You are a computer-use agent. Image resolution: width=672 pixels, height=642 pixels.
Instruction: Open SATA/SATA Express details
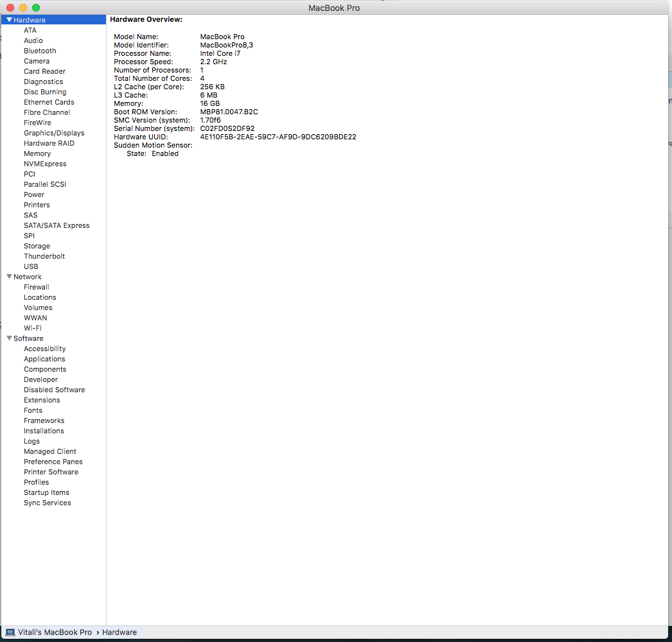click(57, 225)
